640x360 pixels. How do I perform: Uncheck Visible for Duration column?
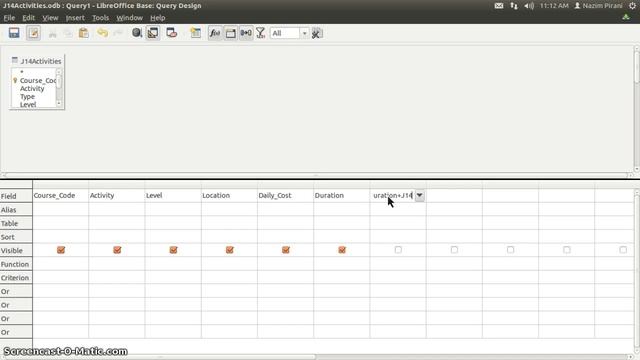342,250
